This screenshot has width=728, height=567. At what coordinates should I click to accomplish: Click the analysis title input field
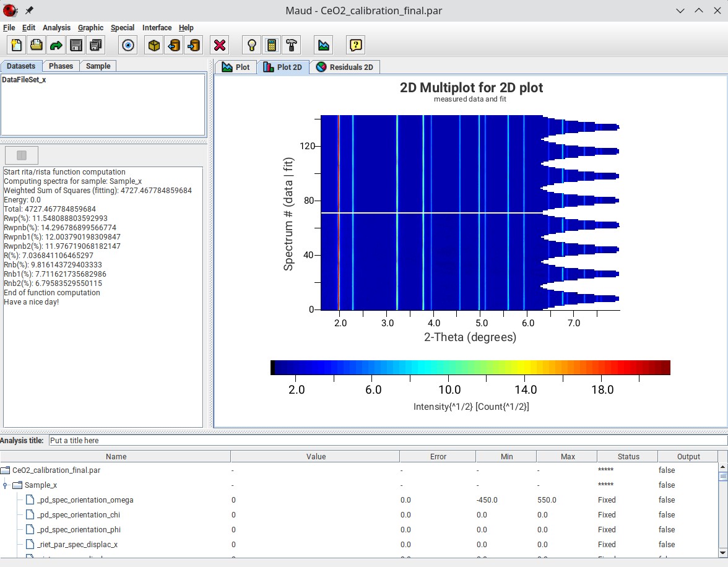387,441
